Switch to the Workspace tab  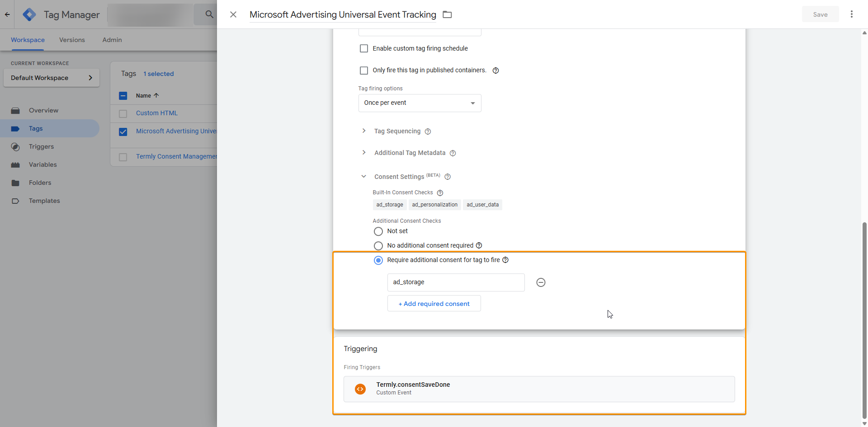pos(28,40)
